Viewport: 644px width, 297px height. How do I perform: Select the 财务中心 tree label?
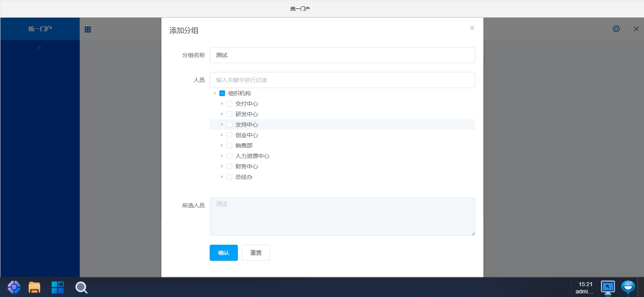[247, 166]
